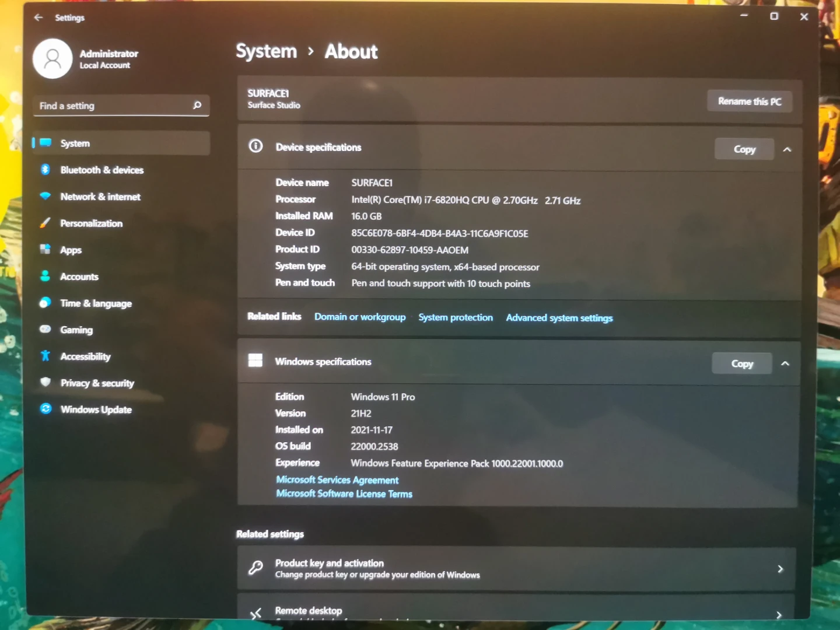This screenshot has height=630, width=840.
Task: Click the Administrator profile avatar
Action: (x=52, y=58)
